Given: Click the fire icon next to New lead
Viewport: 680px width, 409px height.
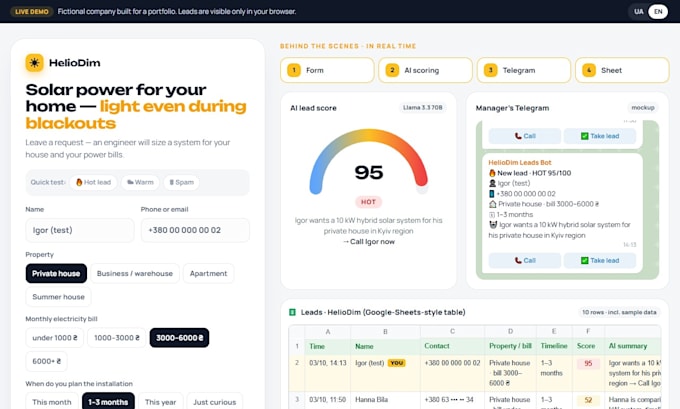Looking at the screenshot, I should coord(492,173).
